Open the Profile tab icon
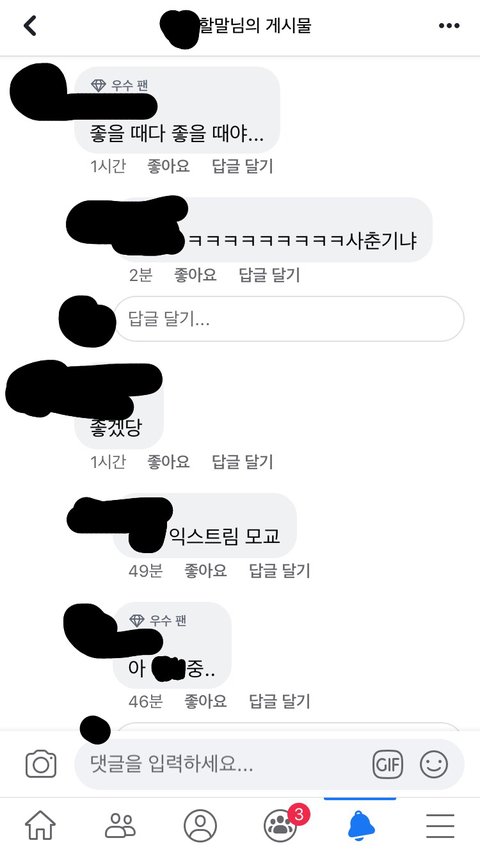This screenshot has height=854, width=480. click(200, 826)
